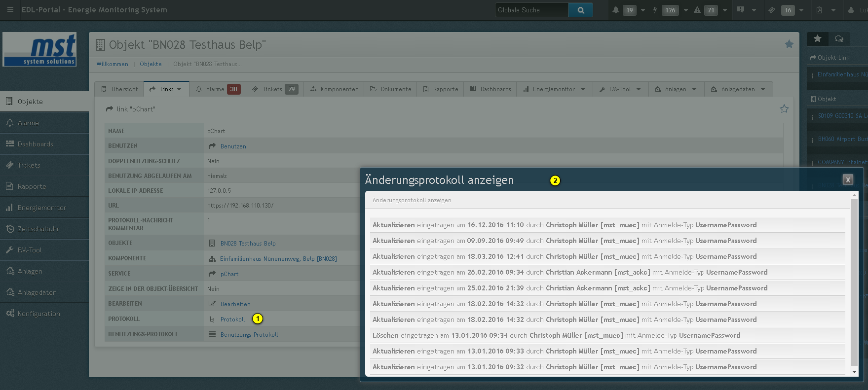The image size is (868, 390).
Task: Click the Protokoll link
Action: [232, 319]
